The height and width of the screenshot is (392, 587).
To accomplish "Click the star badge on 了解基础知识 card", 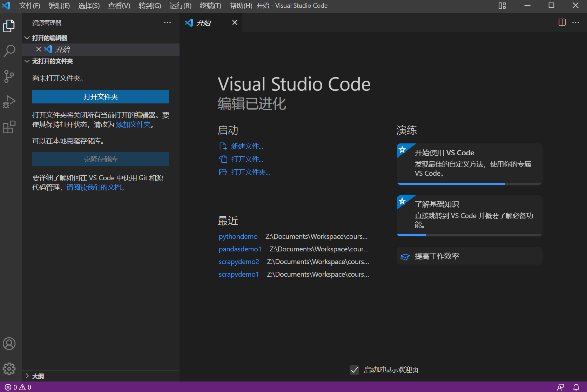I will 403,201.
